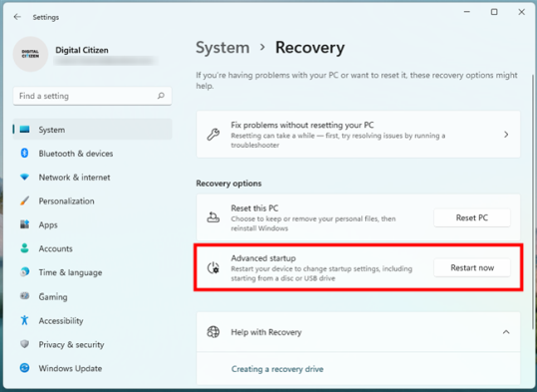Collapse the Help with Recovery section
Image resolution: width=537 pixels, height=392 pixels.
[506, 332]
